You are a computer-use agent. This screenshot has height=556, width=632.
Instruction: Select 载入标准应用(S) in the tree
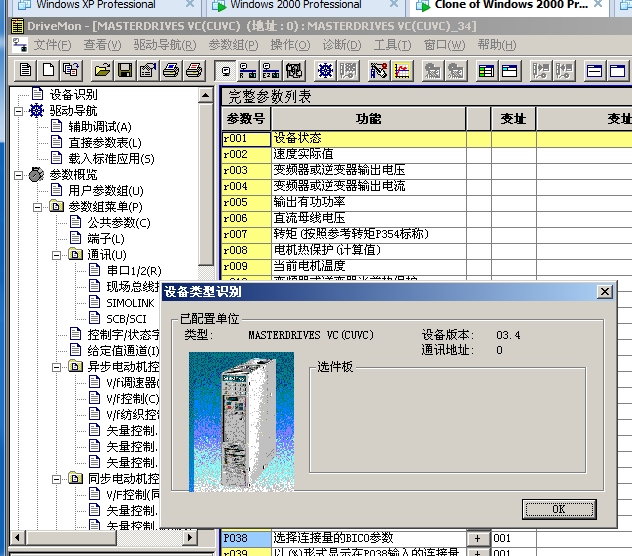click(x=111, y=159)
